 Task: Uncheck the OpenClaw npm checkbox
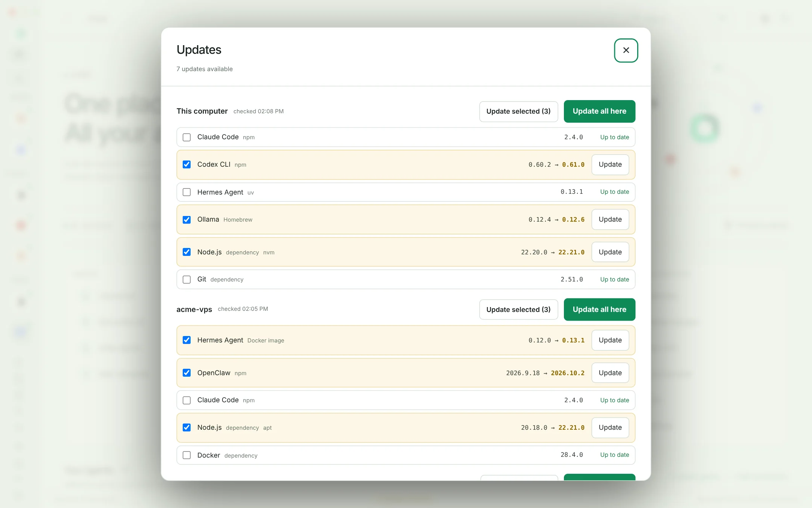[186, 373]
